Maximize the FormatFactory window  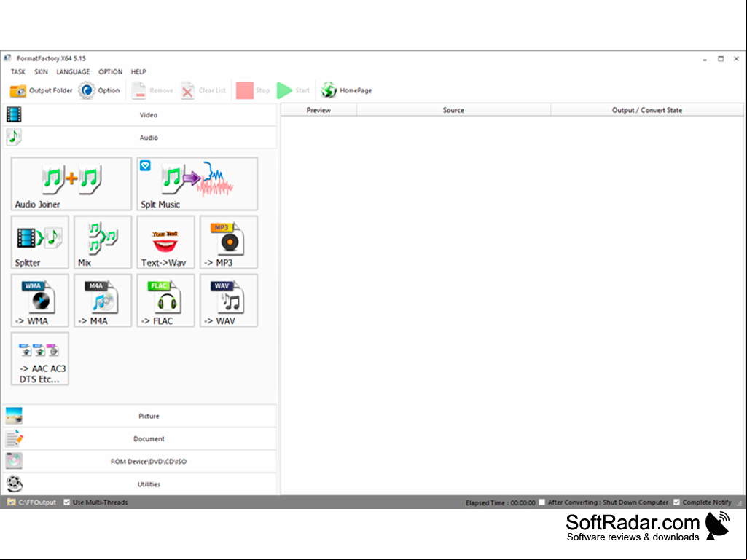721,59
